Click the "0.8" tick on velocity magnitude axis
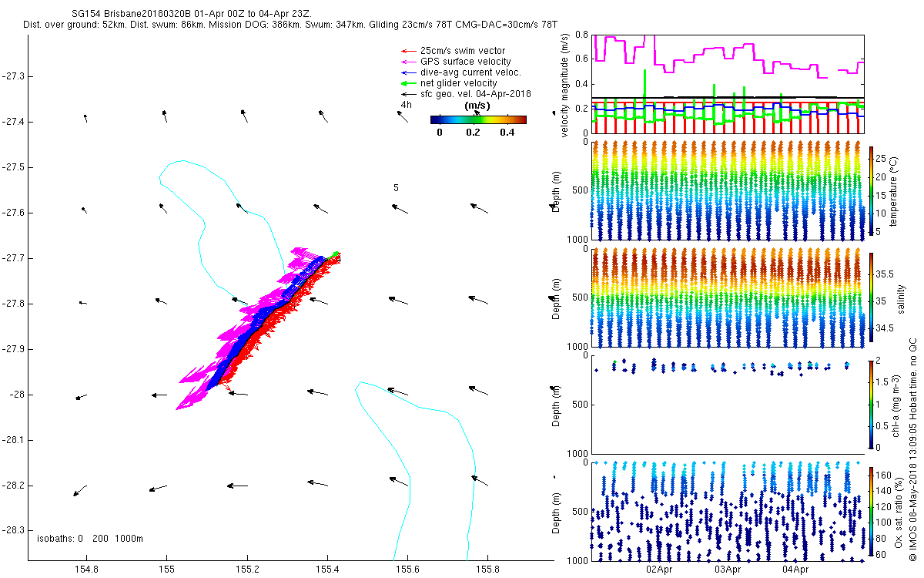This screenshot has width=924, height=578. point(581,35)
